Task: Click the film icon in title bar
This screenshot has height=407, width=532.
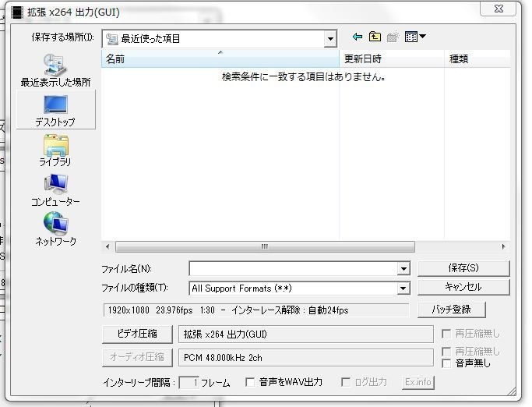Action: [17, 12]
